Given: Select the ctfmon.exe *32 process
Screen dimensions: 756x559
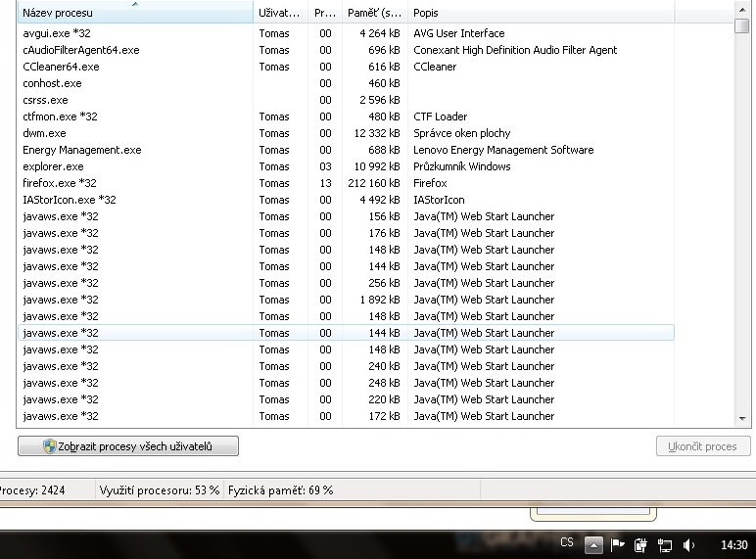Looking at the screenshot, I should [x=346, y=116].
